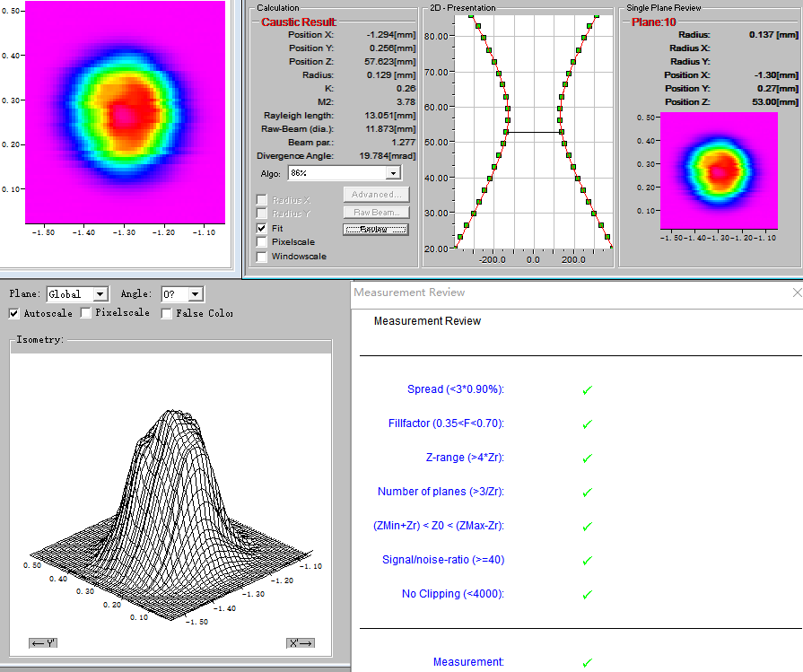803x672 pixels.
Task: Click the green checkmark next to Measurement
Action: (x=588, y=663)
